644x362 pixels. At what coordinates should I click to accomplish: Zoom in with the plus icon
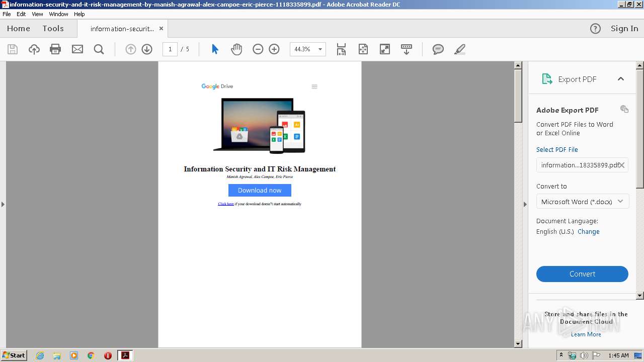tap(274, 49)
